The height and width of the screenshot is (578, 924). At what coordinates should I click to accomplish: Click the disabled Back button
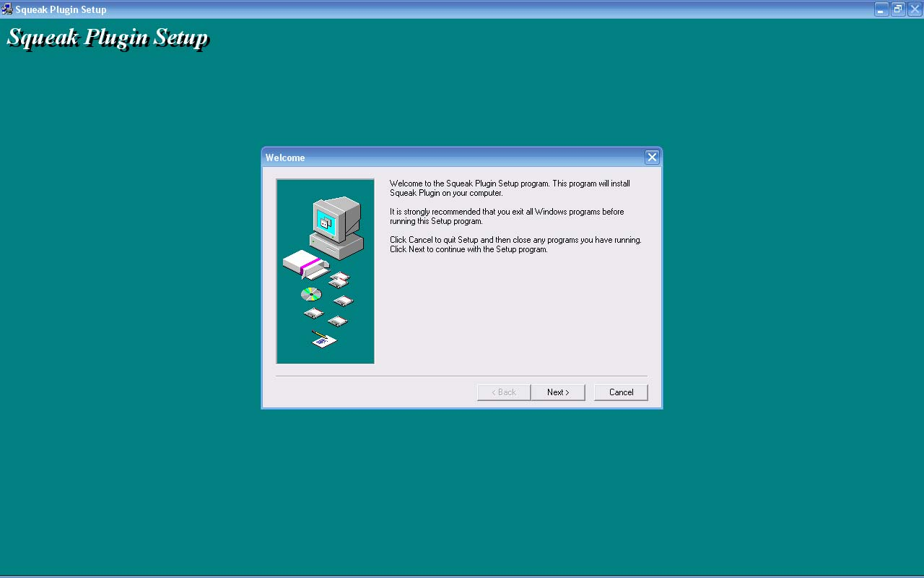coord(504,392)
